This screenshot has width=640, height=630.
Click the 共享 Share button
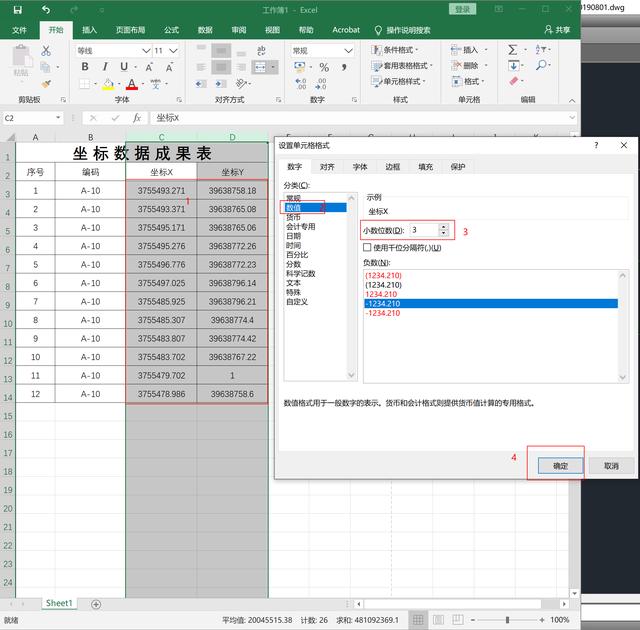point(558,30)
